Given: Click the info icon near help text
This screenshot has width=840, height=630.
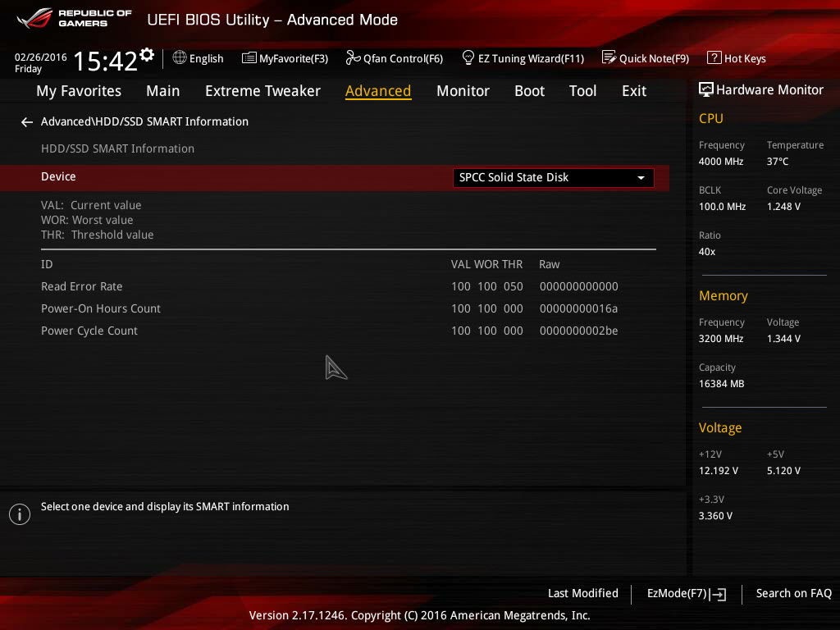Looking at the screenshot, I should 20,514.
